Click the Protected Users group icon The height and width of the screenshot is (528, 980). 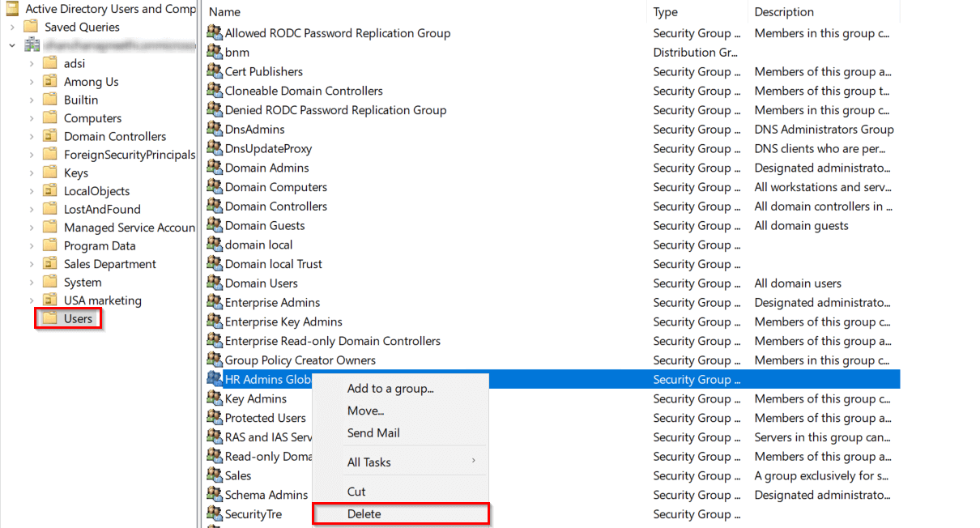(215, 418)
